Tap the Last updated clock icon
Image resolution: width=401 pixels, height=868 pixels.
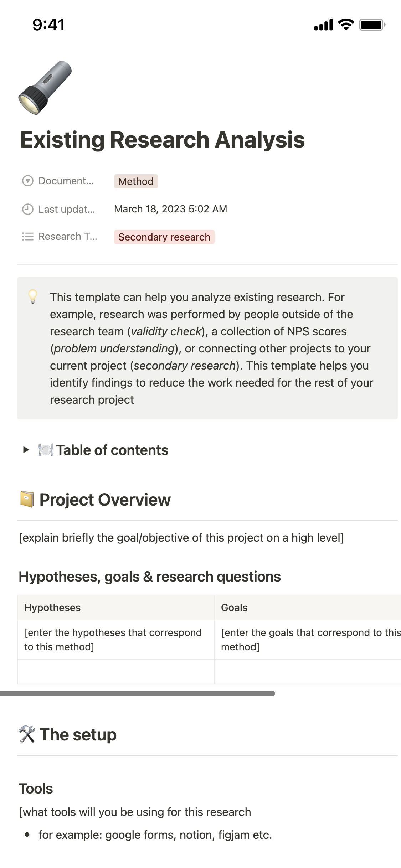pyautogui.click(x=28, y=209)
